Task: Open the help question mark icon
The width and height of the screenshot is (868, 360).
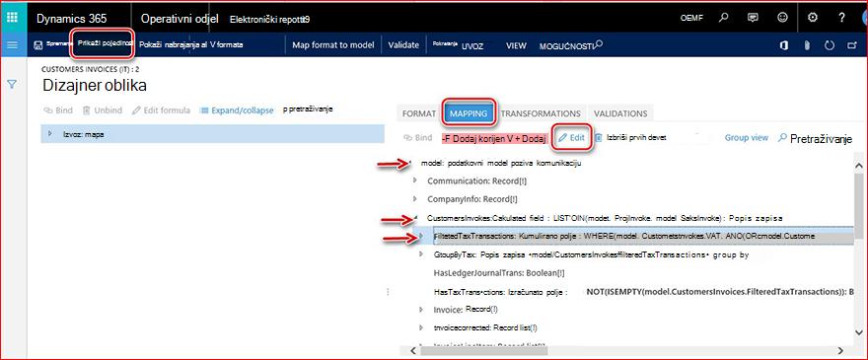Action: [842, 18]
